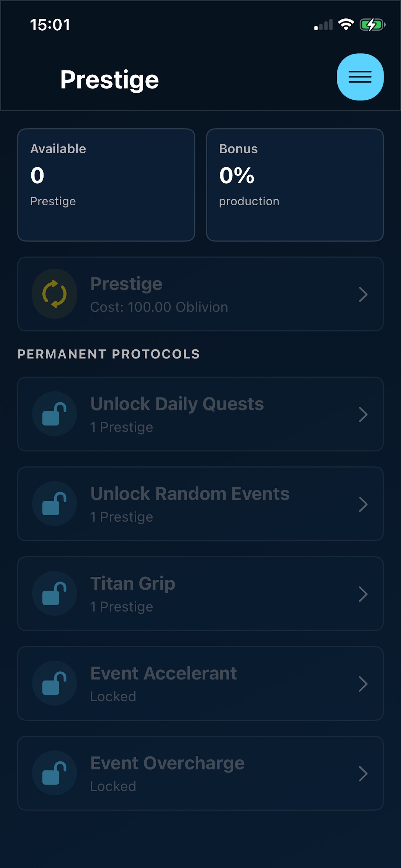Tap the lock icon for Unlock Daily Quests
The image size is (401, 868).
tap(55, 414)
